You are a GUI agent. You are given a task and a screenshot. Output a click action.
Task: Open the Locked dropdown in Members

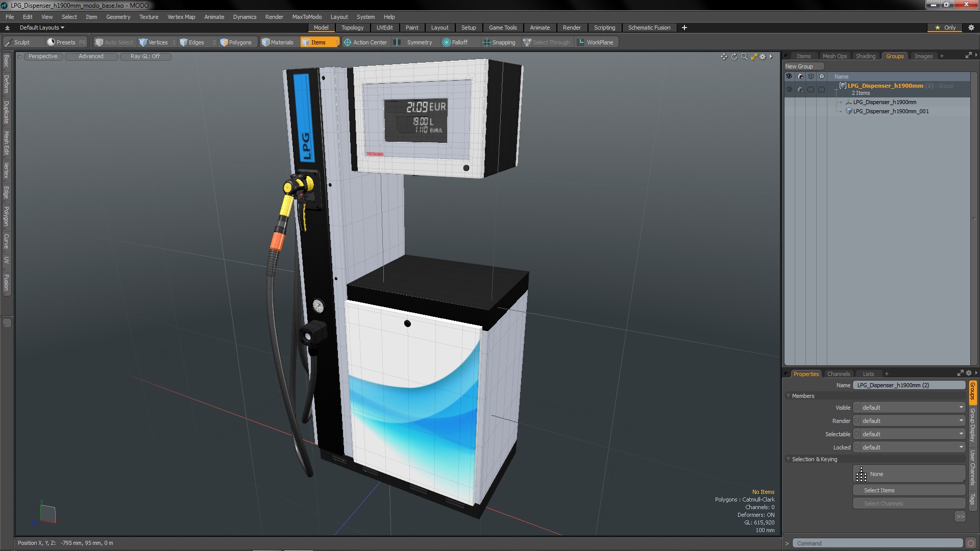point(911,447)
